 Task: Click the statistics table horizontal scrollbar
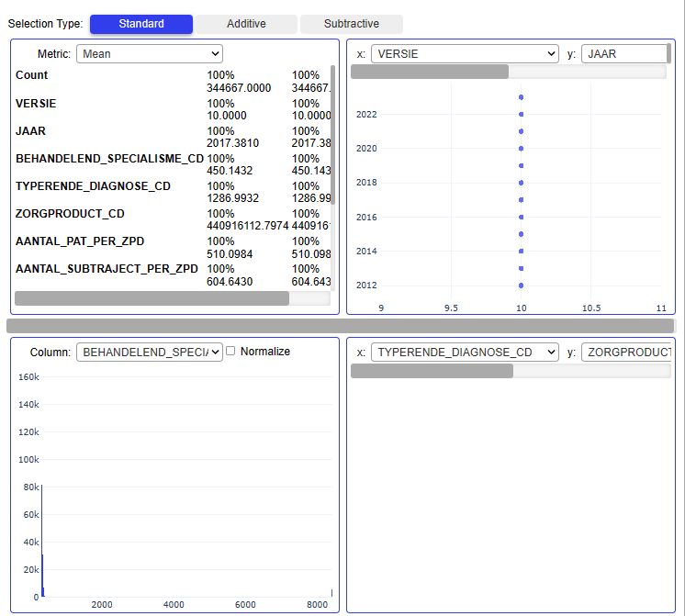pyautogui.click(x=152, y=298)
